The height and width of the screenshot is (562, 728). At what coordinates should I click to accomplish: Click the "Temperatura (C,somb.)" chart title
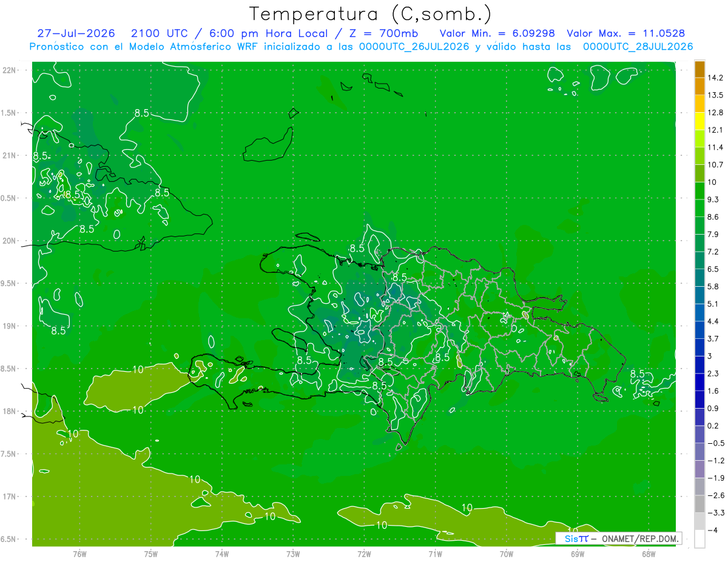371,15
